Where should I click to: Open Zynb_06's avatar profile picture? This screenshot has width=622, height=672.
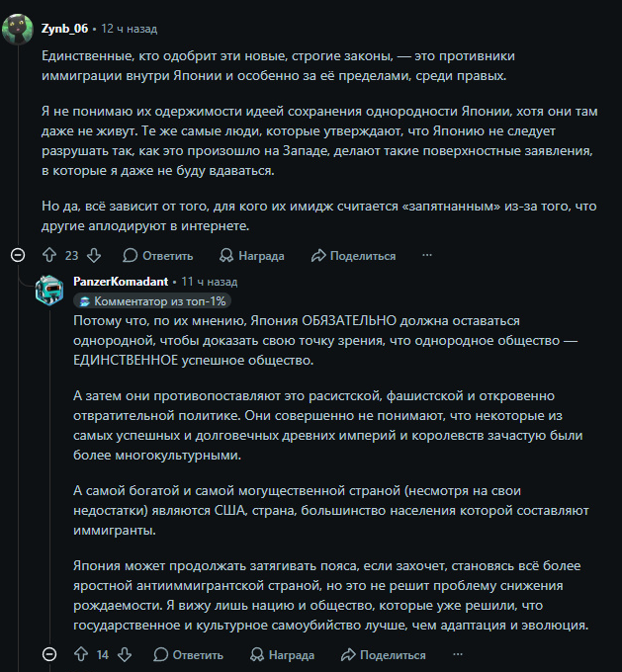18,29
